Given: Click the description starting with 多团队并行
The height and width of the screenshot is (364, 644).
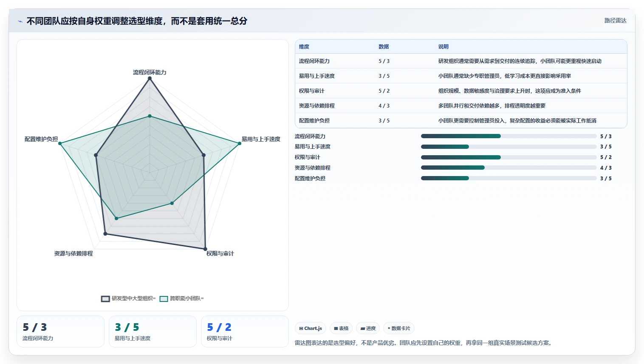Looking at the screenshot, I should click(x=491, y=106).
